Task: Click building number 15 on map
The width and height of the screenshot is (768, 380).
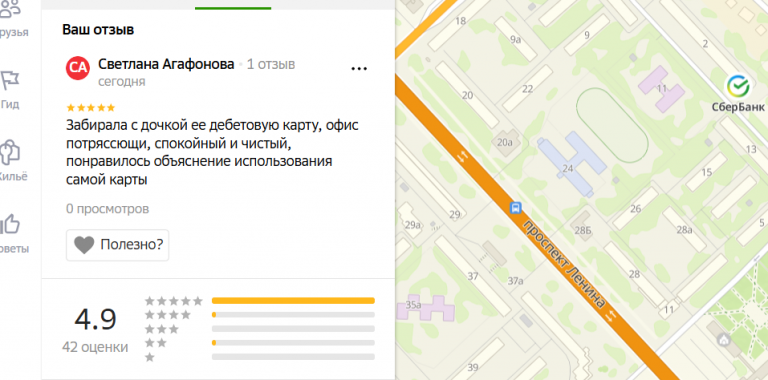Action: tap(706, 172)
